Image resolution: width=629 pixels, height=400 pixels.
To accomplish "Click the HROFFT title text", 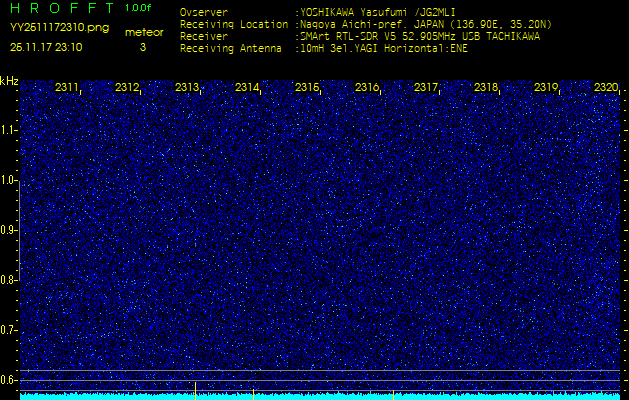I will [x=62, y=8].
